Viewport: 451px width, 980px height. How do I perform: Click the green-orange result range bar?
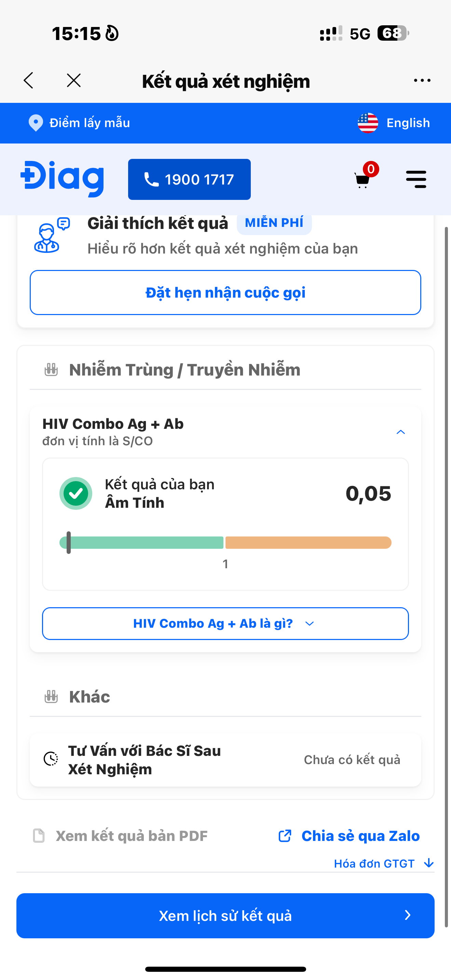225,543
